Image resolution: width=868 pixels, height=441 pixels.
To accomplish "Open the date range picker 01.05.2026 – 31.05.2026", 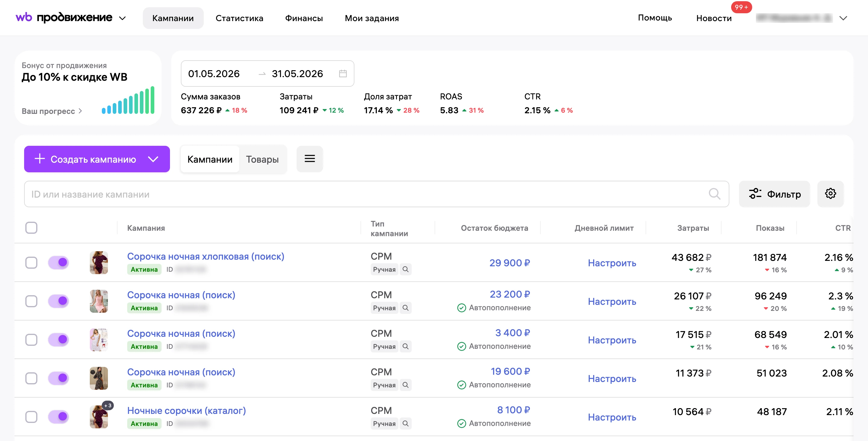I will coord(268,73).
